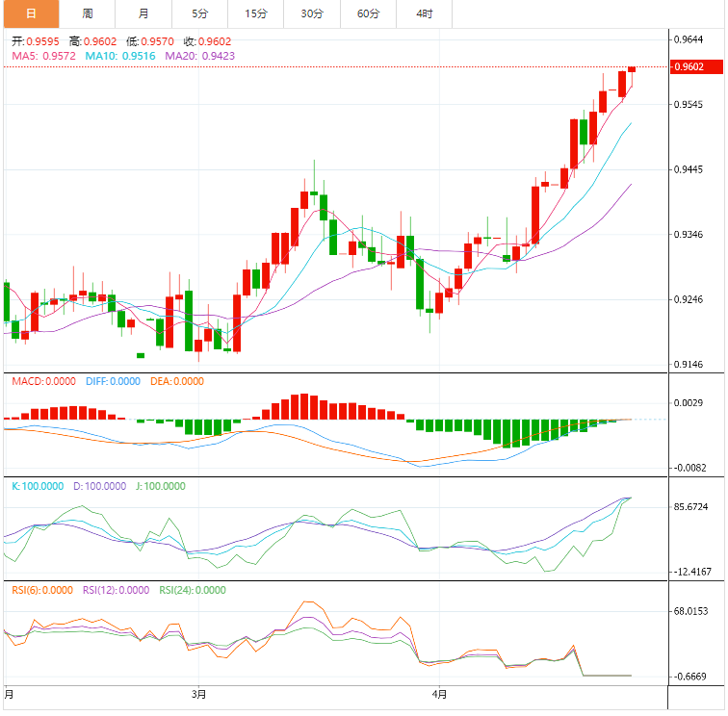Screen dimensions: 728x716
Task: Select the MA10 moving average label
Action: [x=121, y=57]
